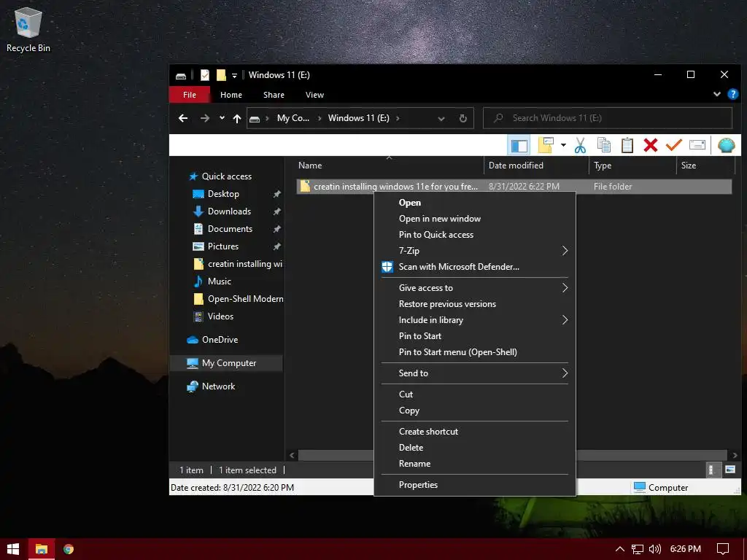Click the quick access toolbar Properties icon
The width and height of the screenshot is (747, 560).
pos(205,75)
